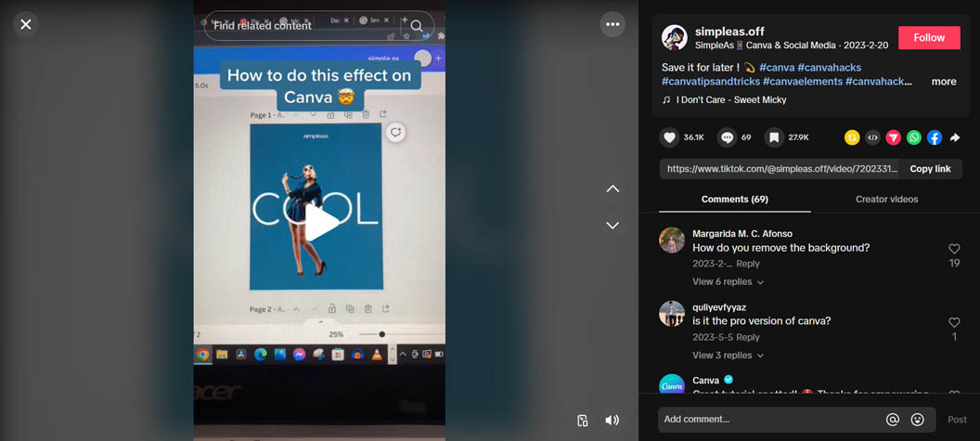
Task: Click the Edge taskbar icon in video
Action: (x=261, y=355)
